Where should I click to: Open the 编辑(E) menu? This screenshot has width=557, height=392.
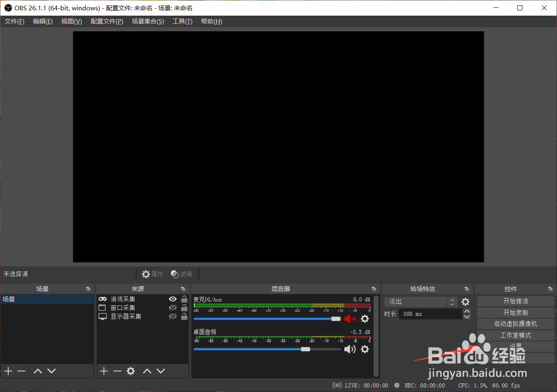tap(43, 21)
